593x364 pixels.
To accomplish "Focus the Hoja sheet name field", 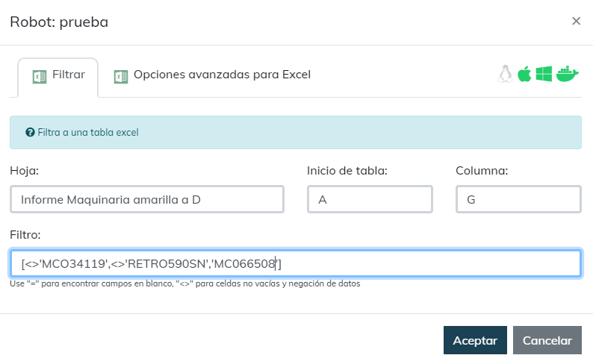I will 147,199.
